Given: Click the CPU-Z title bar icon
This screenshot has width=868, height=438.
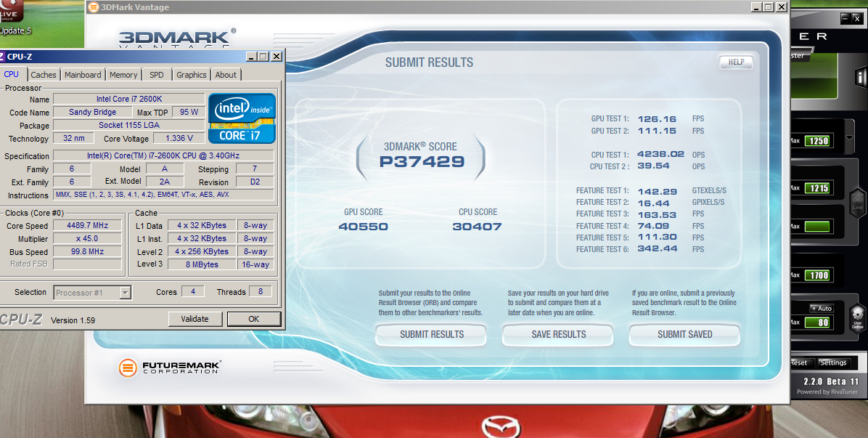Looking at the screenshot, I should 1,57.
